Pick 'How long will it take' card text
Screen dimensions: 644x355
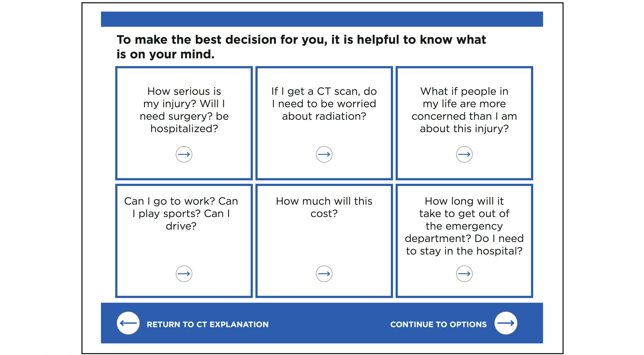pyautogui.click(x=464, y=226)
